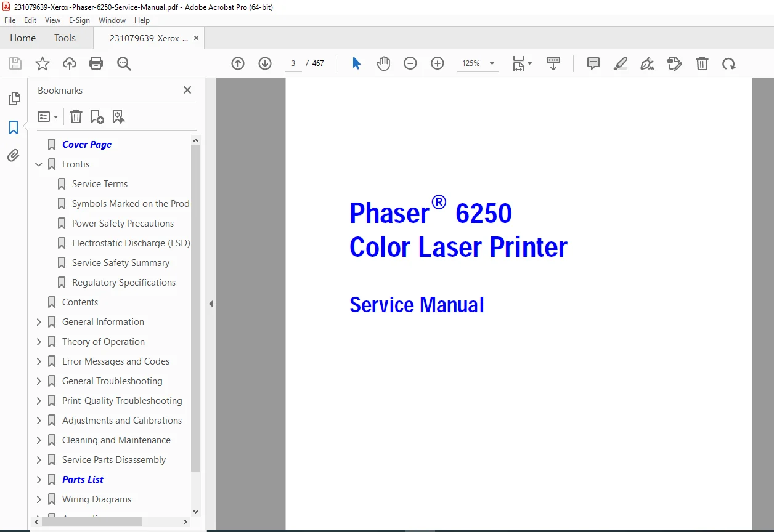774x532 pixels.
Task: Open the File menu
Action: click(10, 20)
